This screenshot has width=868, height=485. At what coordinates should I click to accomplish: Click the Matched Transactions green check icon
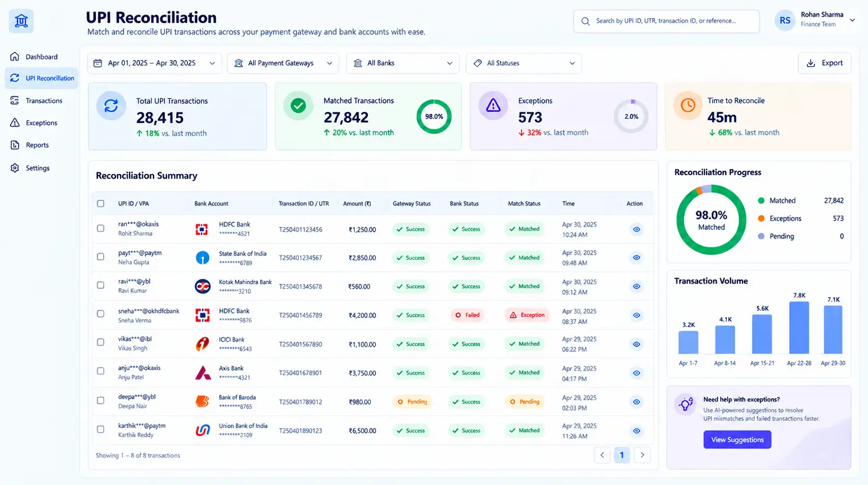coord(298,106)
